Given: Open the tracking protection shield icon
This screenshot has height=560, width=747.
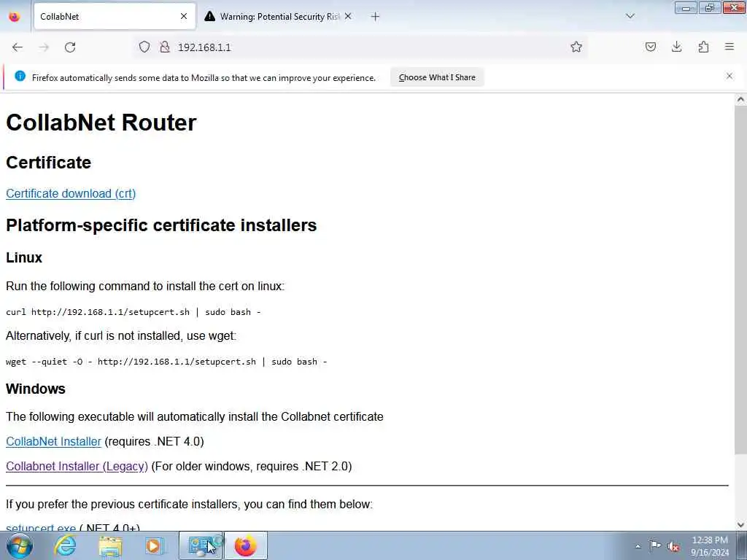Looking at the screenshot, I should coord(144,47).
